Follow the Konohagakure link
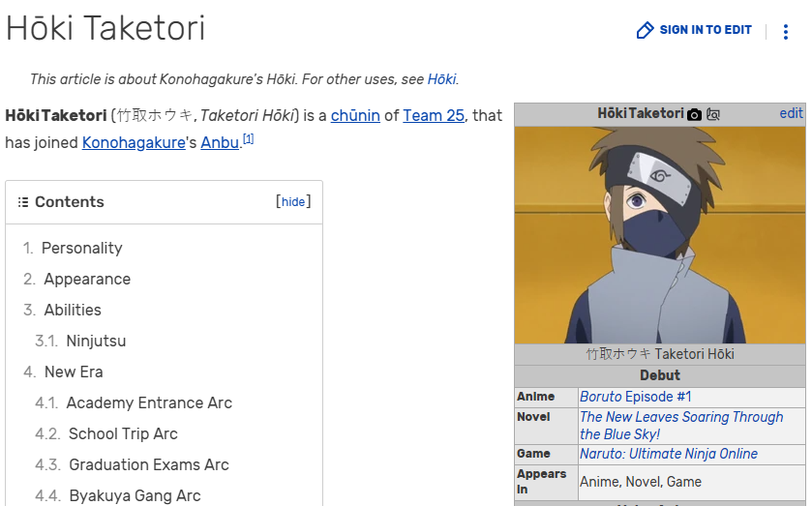Image resolution: width=812 pixels, height=506 pixels. click(134, 142)
